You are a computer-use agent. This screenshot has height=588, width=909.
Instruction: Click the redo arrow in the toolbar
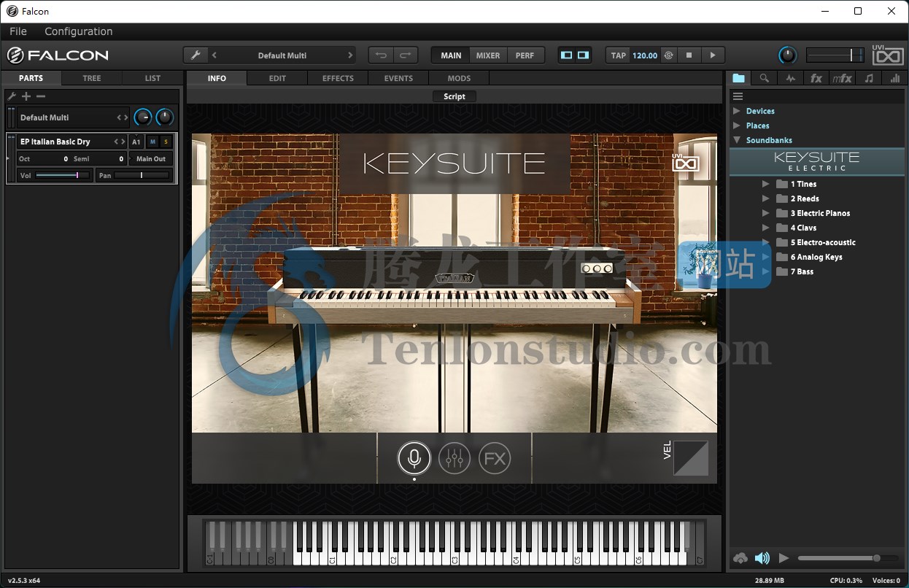point(406,55)
